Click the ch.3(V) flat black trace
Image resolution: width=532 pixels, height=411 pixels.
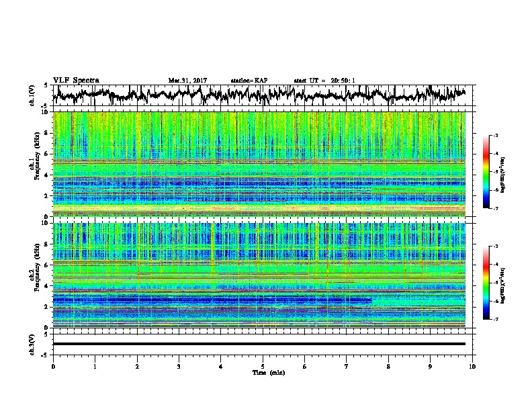[259, 344]
